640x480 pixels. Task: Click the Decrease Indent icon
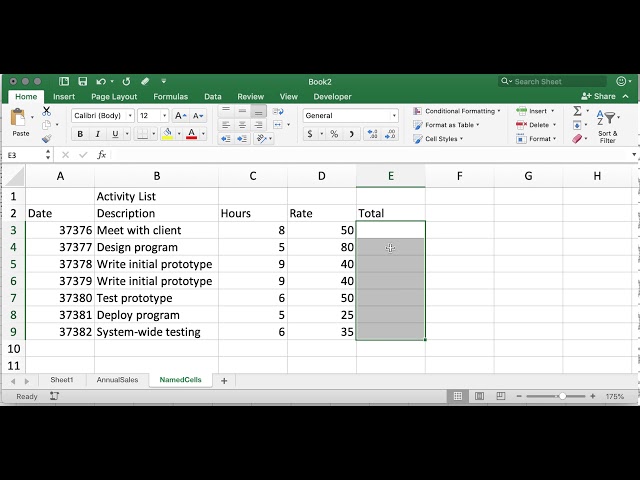pos(226,139)
